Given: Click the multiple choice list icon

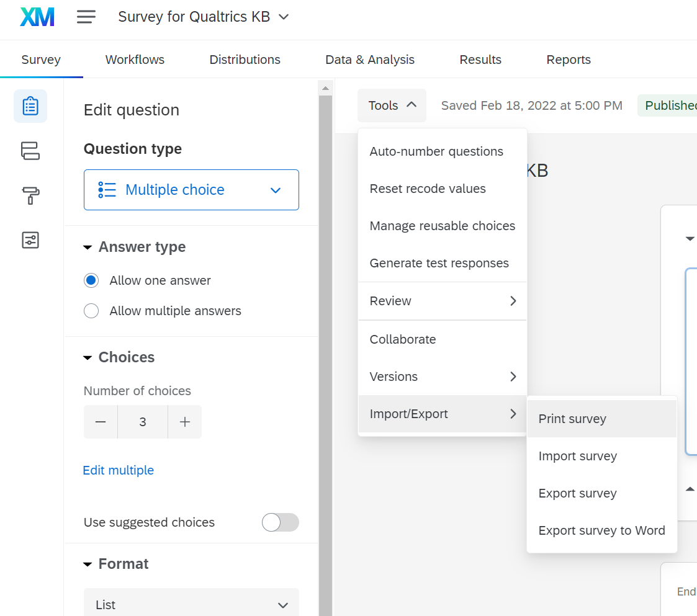Looking at the screenshot, I should pyautogui.click(x=107, y=190).
